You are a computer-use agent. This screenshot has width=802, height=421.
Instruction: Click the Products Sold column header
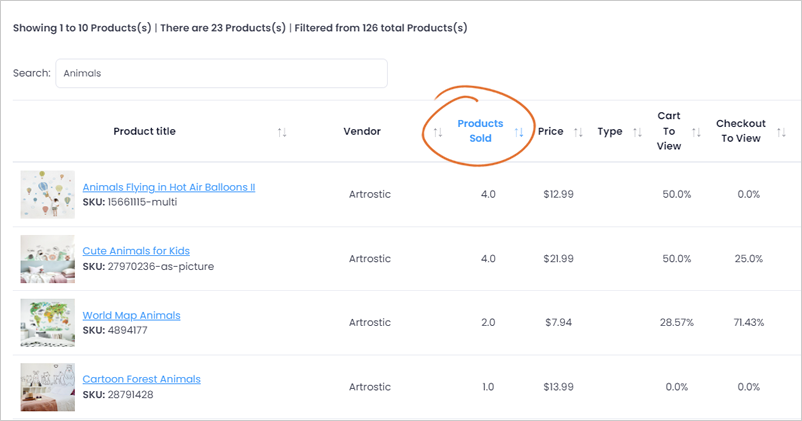[x=480, y=131]
